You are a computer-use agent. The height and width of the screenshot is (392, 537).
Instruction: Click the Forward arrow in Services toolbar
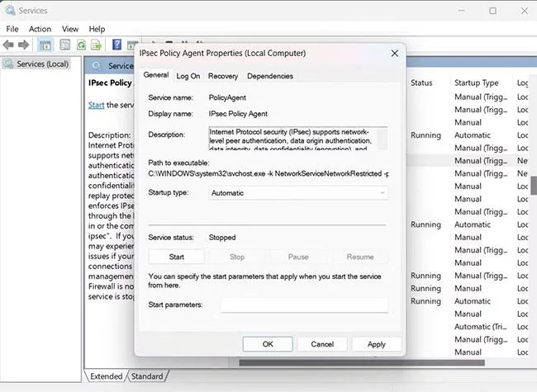(24, 45)
